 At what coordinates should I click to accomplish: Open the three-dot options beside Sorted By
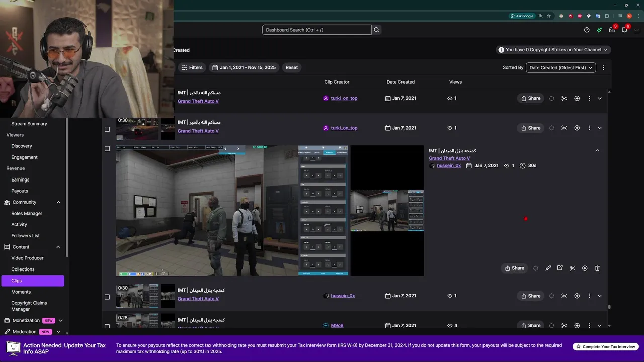604,67
